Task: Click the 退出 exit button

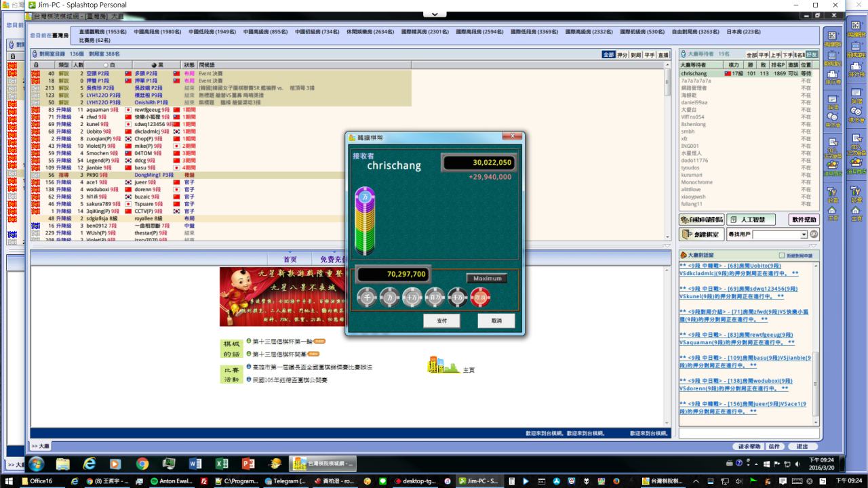Action: click(x=802, y=446)
